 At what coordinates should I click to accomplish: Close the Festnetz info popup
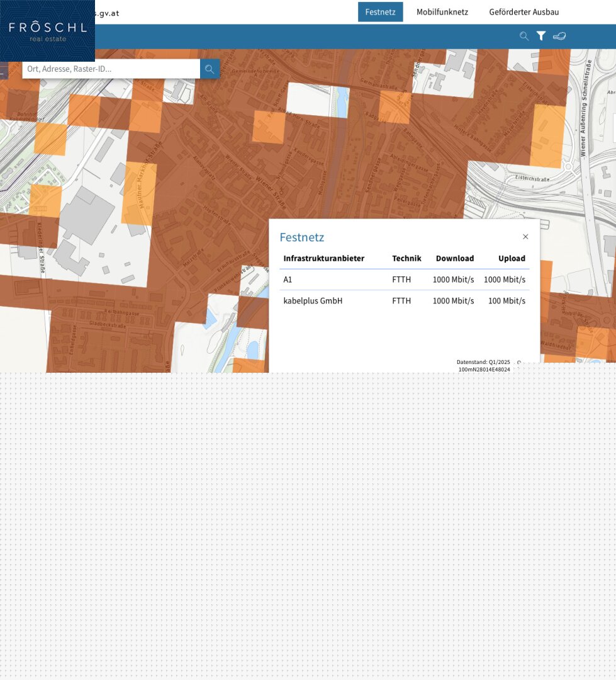click(525, 237)
